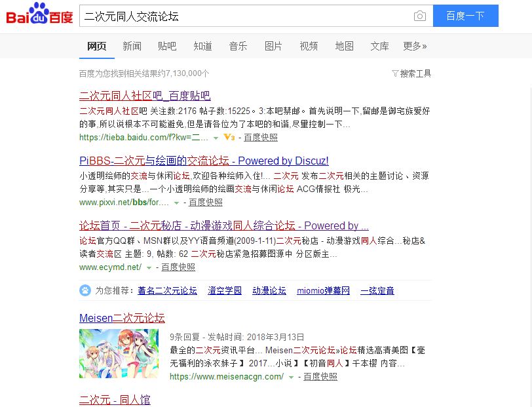Open PiBBS-二次元与绘画的交流论坛 result link
The width and height of the screenshot is (532, 407).
204,161
